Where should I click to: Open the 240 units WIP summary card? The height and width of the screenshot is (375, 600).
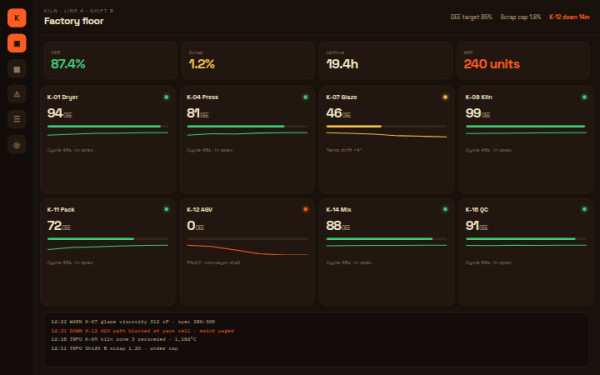pyautogui.click(x=523, y=60)
